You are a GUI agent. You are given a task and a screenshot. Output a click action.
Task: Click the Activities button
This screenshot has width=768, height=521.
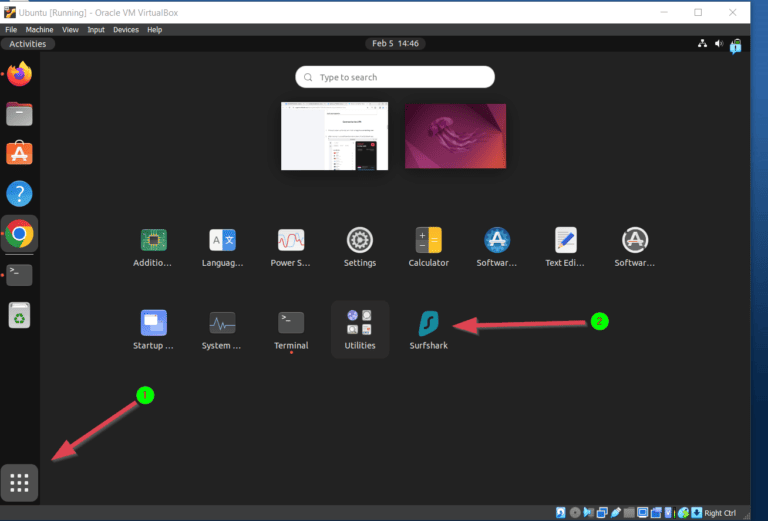pos(27,44)
